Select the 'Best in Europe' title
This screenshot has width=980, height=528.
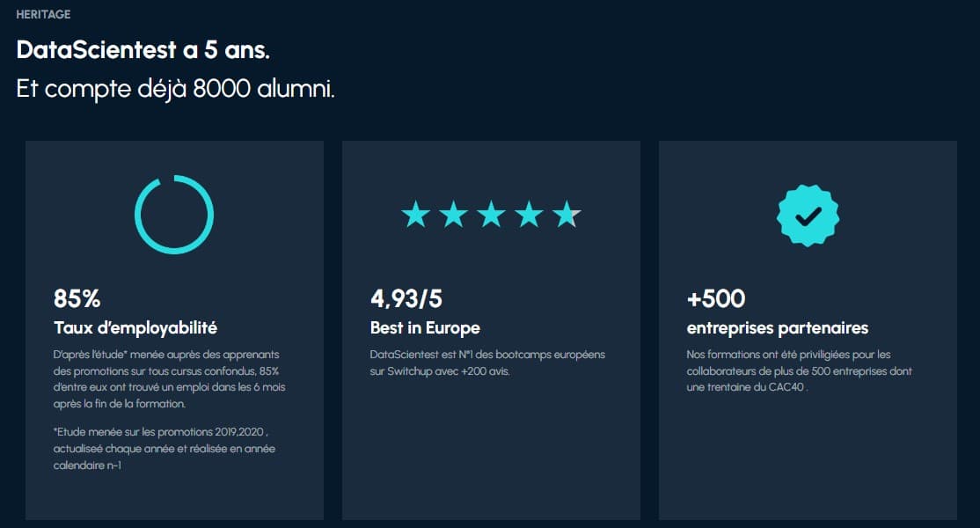click(425, 328)
